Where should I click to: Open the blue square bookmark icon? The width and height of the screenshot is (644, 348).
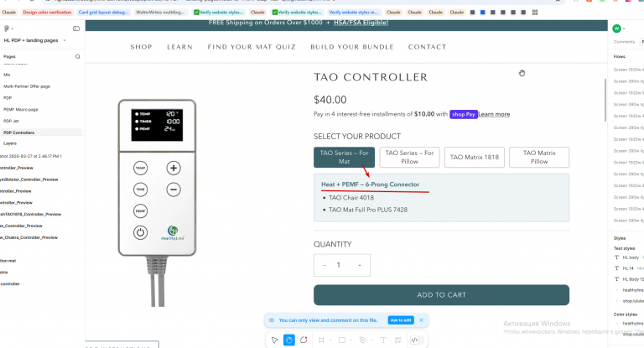tap(483, 13)
